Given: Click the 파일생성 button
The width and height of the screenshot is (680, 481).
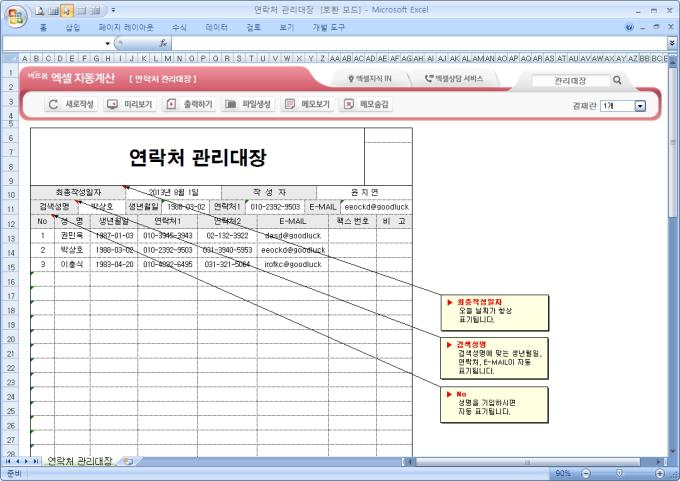Looking at the screenshot, I should coord(248,104).
